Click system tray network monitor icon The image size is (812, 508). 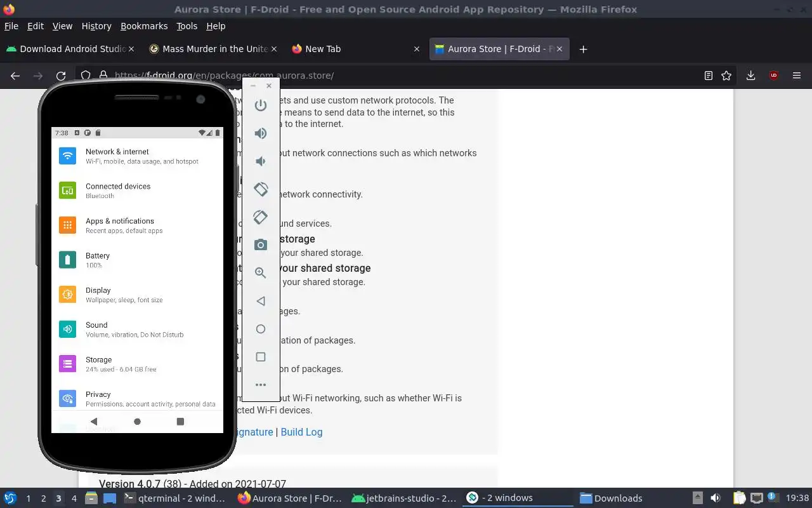[x=756, y=498]
